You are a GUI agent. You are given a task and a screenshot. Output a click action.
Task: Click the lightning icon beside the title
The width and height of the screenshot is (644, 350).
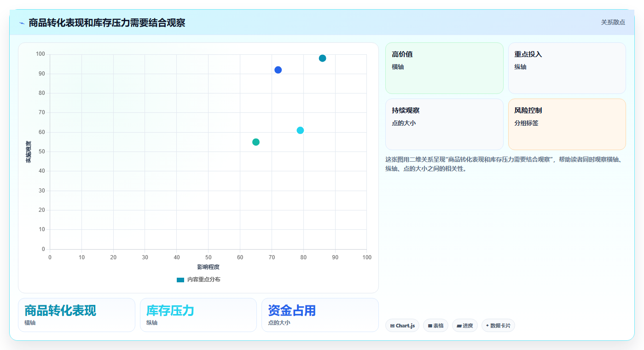tap(22, 23)
